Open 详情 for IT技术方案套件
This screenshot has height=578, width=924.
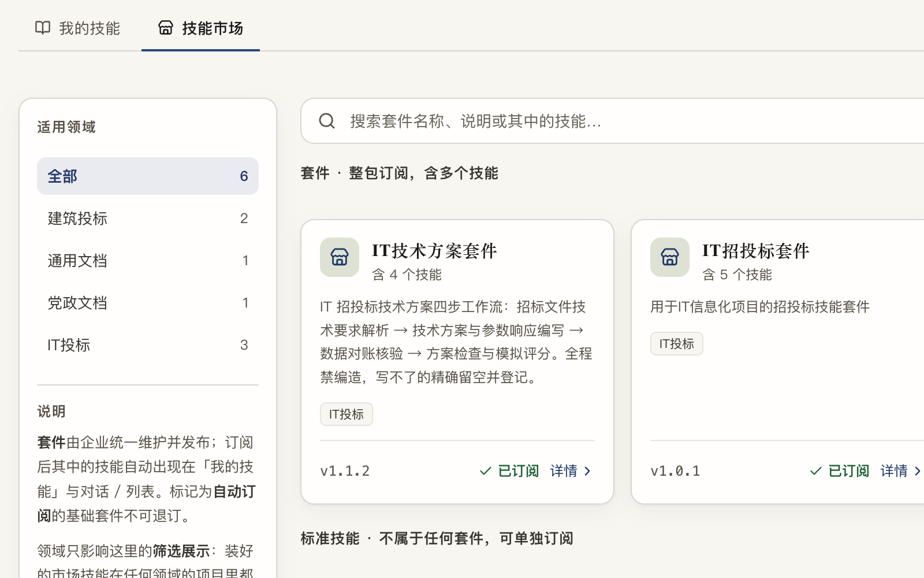click(571, 471)
